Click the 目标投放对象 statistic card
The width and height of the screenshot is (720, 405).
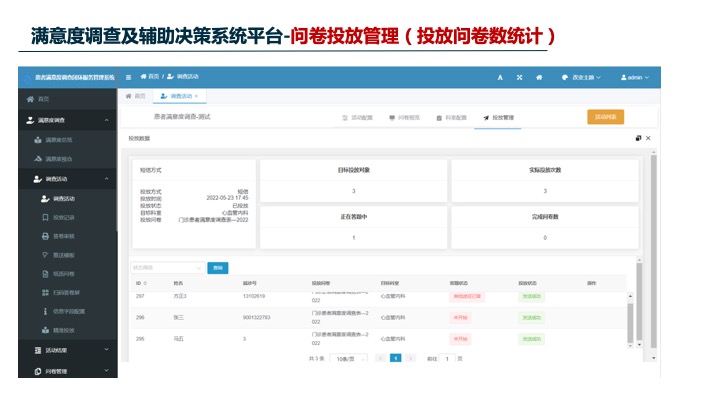pyautogui.click(x=354, y=181)
